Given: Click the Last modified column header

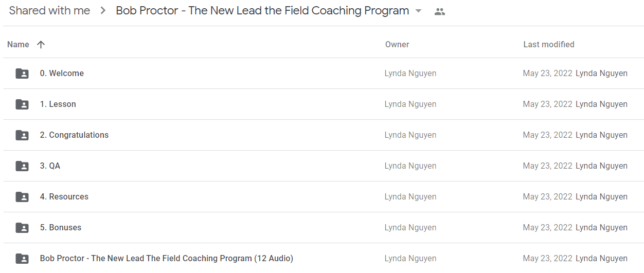Looking at the screenshot, I should [549, 45].
